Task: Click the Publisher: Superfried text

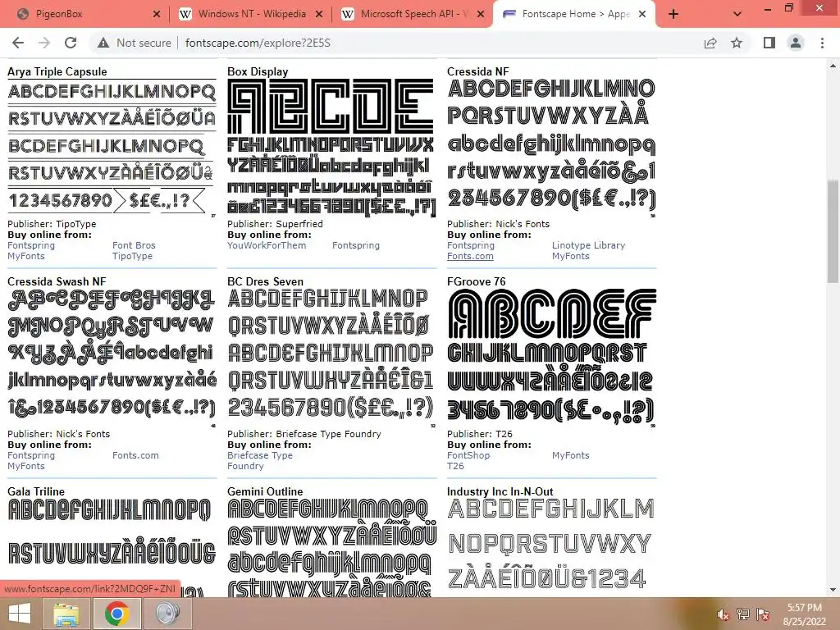Action: click(276, 224)
